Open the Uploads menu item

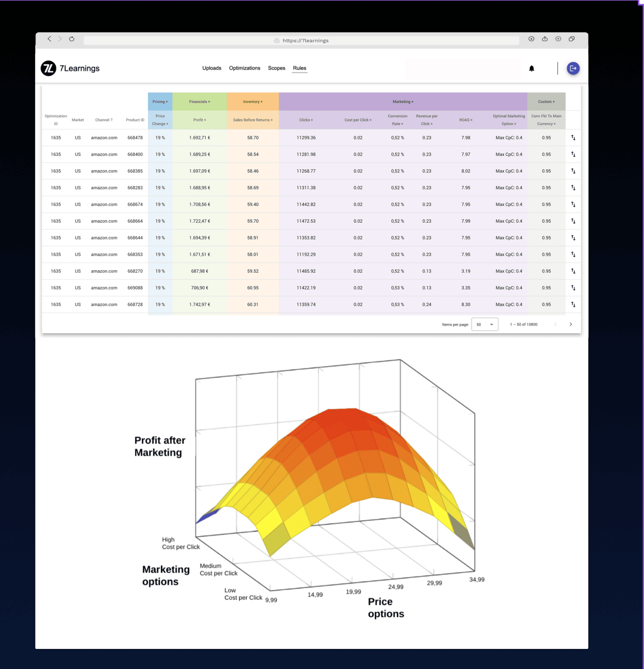pyautogui.click(x=212, y=68)
